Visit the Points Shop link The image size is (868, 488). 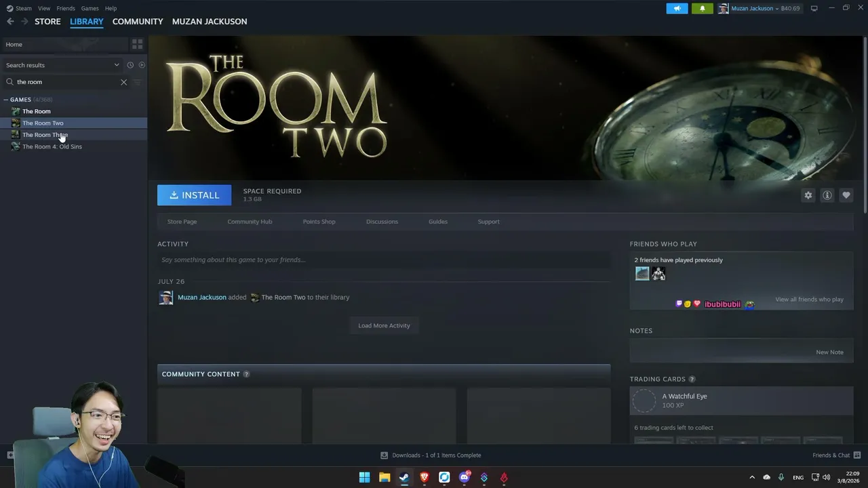point(319,222)
